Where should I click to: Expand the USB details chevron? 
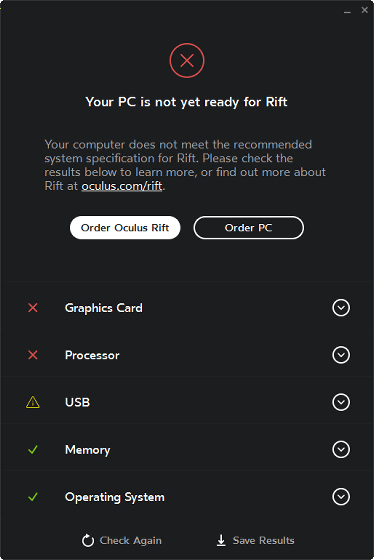(341, 402)
